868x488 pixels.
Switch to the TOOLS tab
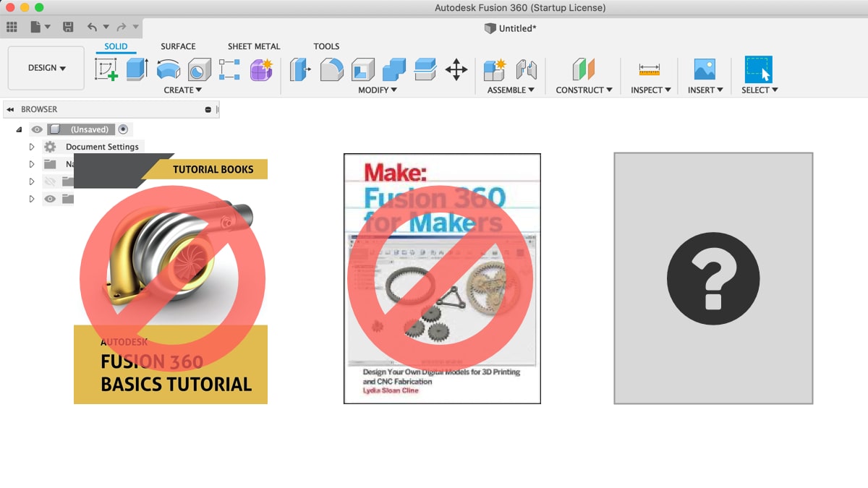point(326,46)
